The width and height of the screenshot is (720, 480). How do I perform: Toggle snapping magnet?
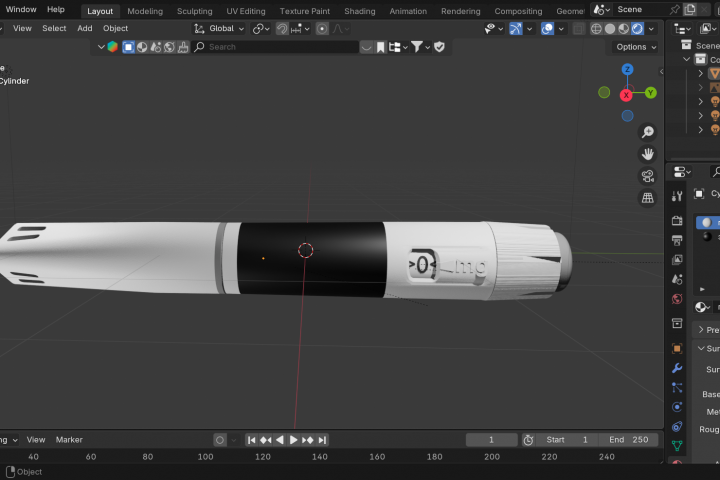pyautogui.click(x=282, y=28)
